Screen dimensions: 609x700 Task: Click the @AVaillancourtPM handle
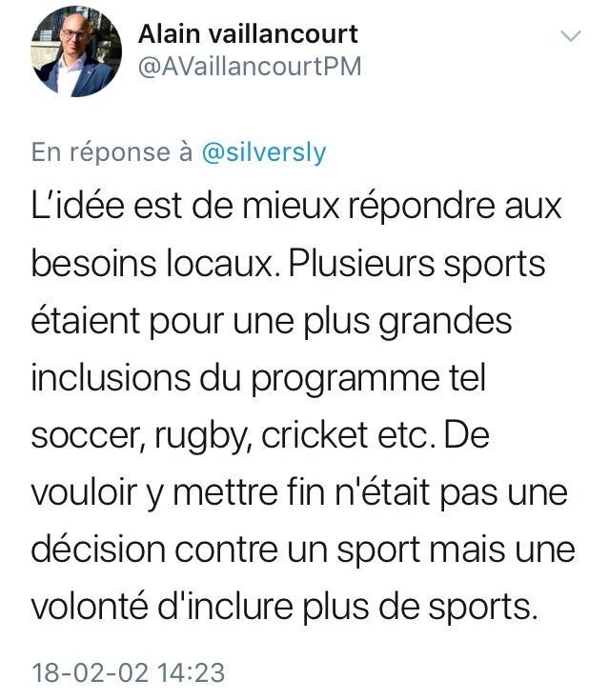(250, 67)
